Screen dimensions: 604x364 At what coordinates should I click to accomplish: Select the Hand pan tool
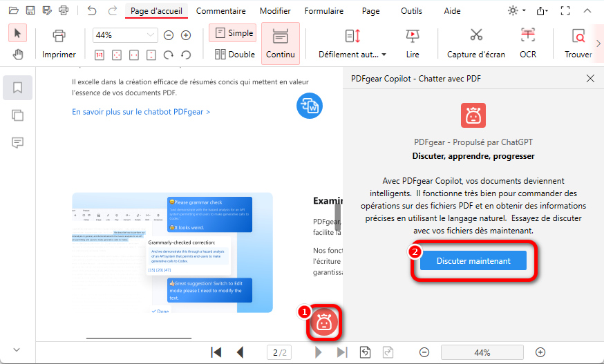click(x=18, y=55)
